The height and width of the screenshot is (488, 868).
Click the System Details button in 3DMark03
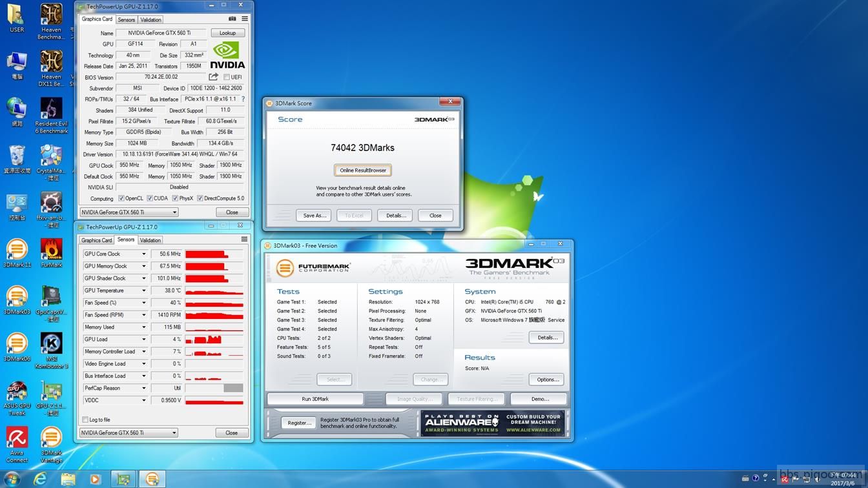tap(546, 338)
